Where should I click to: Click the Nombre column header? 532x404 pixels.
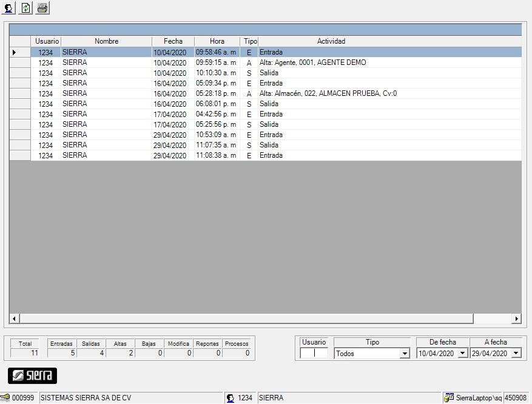coord(106,41)
